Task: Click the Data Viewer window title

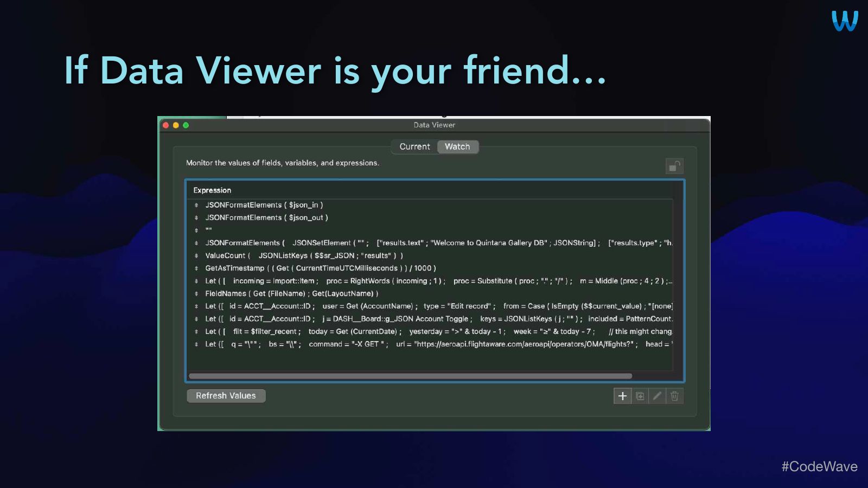Action: (434, 125)
